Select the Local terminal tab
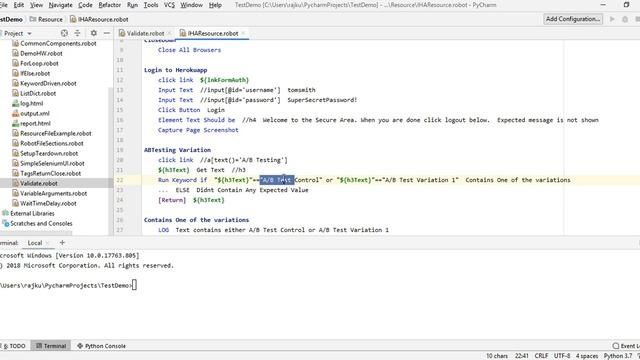The image size is (640, 360). [x=35, y=243]
